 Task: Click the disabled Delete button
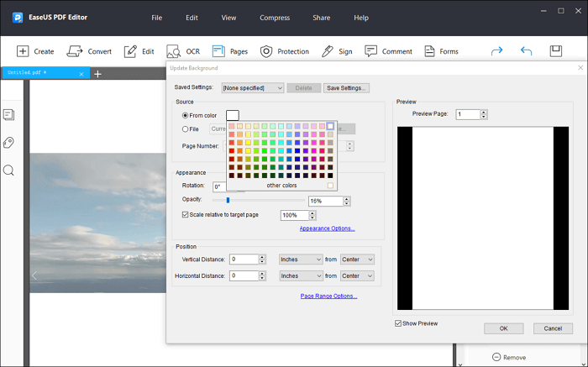[304, 87]
